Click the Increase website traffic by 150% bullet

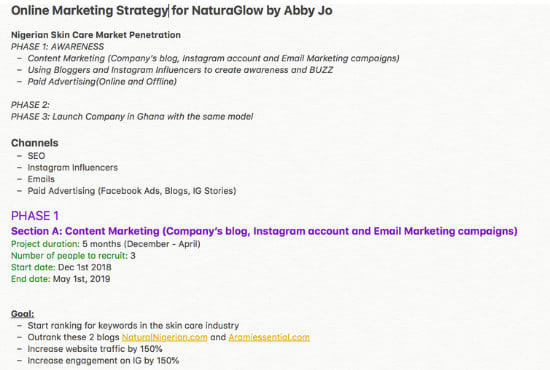95,349
